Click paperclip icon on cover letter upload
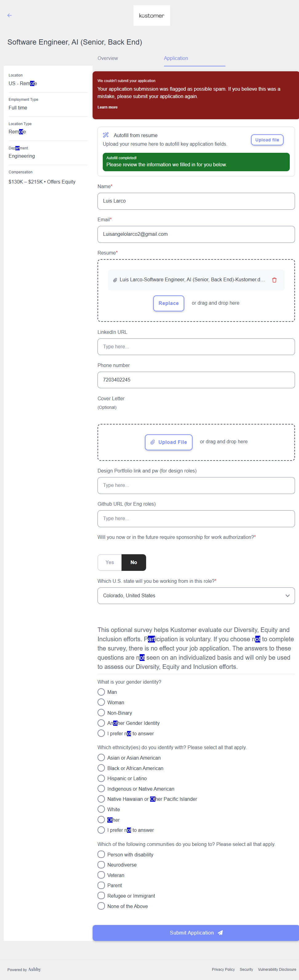The image size is (299, 980). click(153, 442)
